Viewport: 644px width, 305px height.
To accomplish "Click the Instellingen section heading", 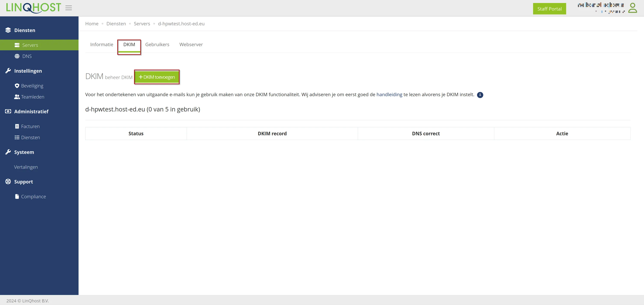I will coord(28,71).
